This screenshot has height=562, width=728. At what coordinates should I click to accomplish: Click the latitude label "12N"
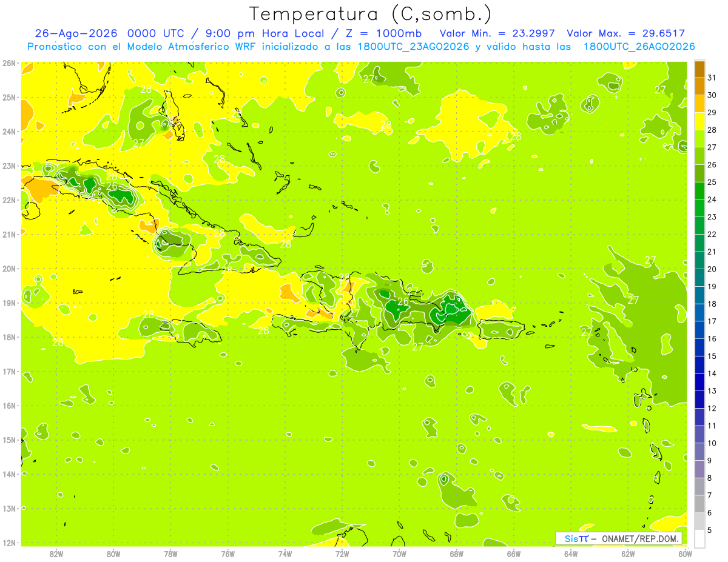pyautogui.click(x=9, y=543)
